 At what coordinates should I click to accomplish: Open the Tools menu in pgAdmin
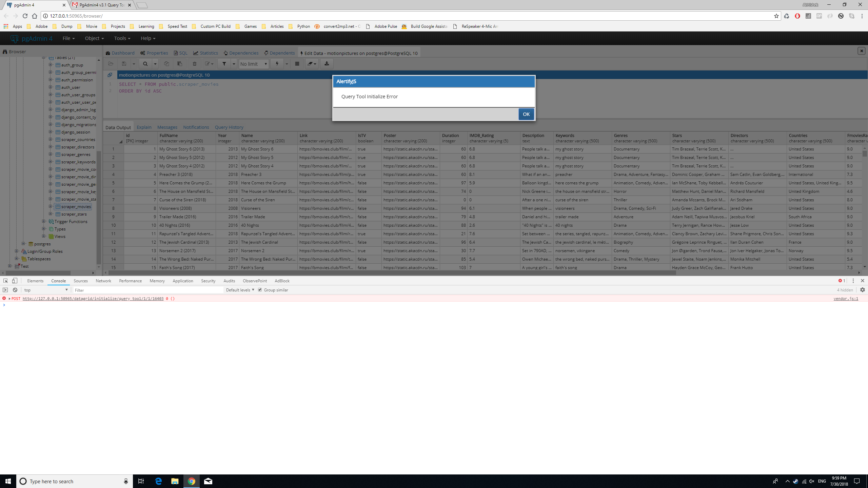(x=122, y=38)
